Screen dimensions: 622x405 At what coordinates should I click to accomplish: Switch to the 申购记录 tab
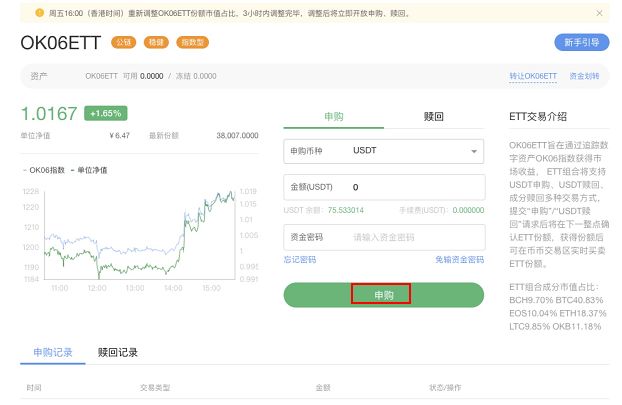point(53,352)
